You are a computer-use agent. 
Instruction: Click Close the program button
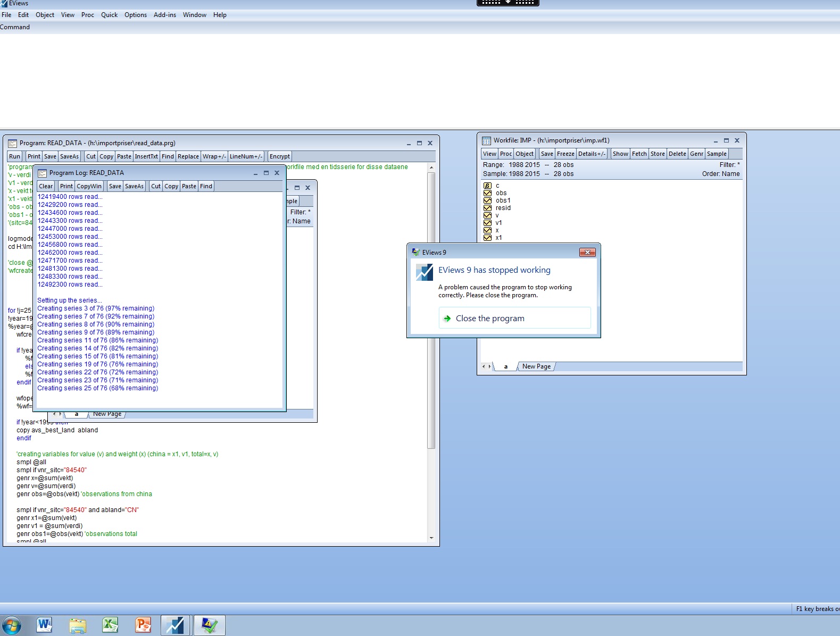514,318
